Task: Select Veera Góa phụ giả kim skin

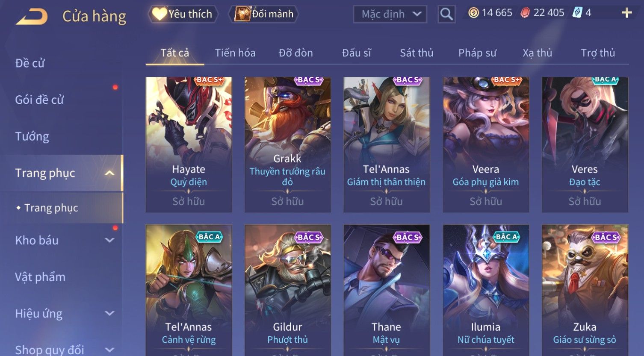Action: point(486,144)
